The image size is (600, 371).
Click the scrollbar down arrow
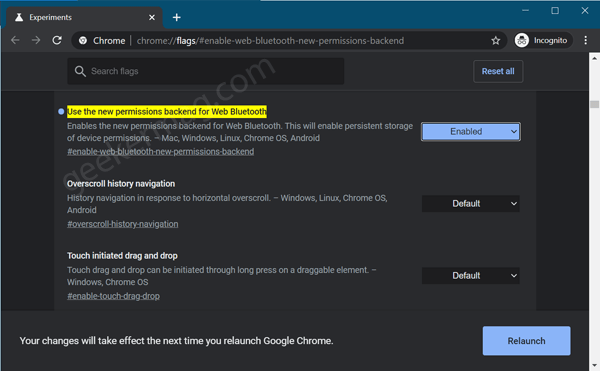(x=594, y=366)
